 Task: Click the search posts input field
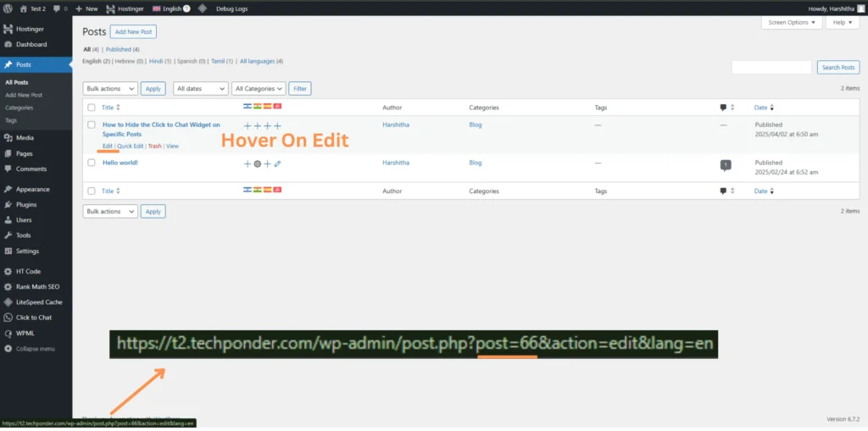[x=771, y=67]
